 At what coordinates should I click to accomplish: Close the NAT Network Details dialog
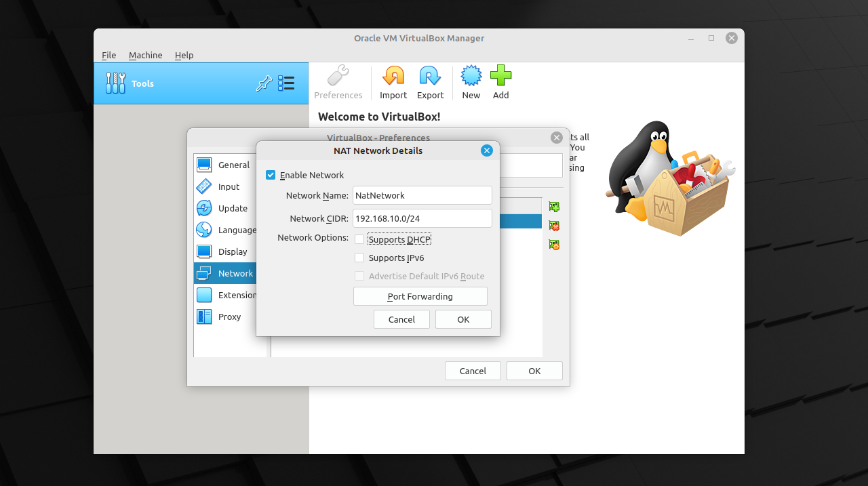(x=487, y=150)
